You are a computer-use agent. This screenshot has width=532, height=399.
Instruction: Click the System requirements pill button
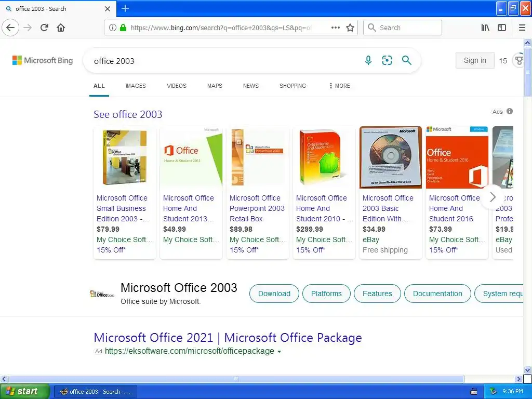(499, 294)
